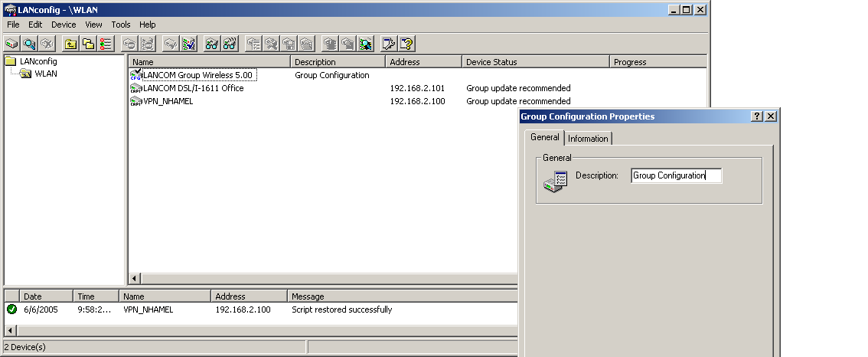Open the Device menu
This screenshot has width=868, height=357.
(64, 25)
